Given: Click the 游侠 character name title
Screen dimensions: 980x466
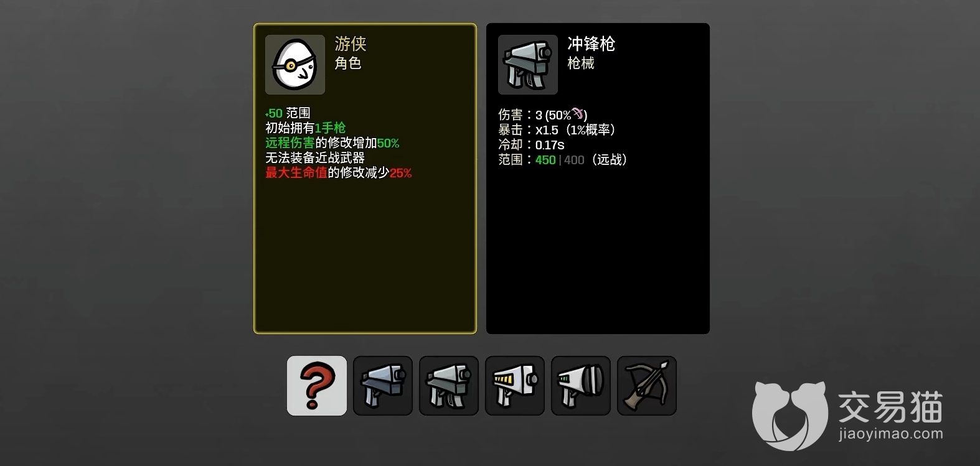Looking at the screenshot, I should (x=351, y=44).
